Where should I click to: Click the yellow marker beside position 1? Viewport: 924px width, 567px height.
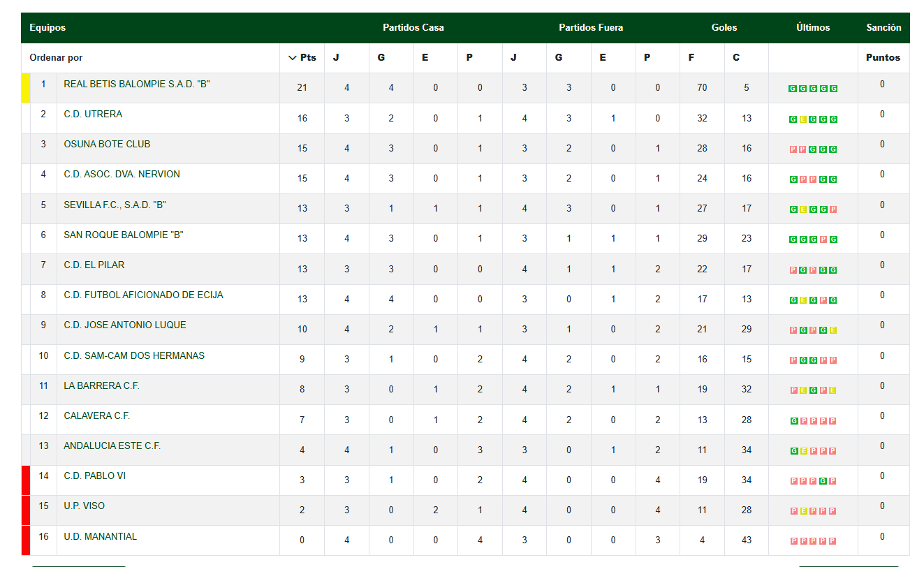click(26, 88)
